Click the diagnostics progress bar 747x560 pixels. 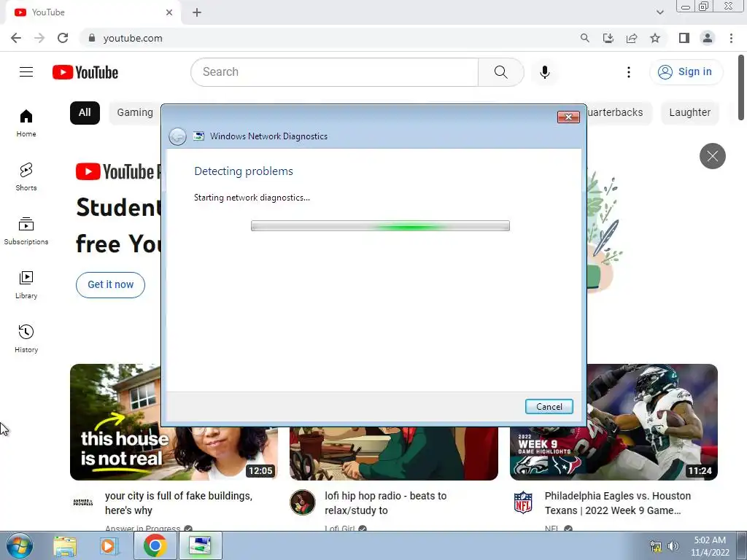click(380, 226)
